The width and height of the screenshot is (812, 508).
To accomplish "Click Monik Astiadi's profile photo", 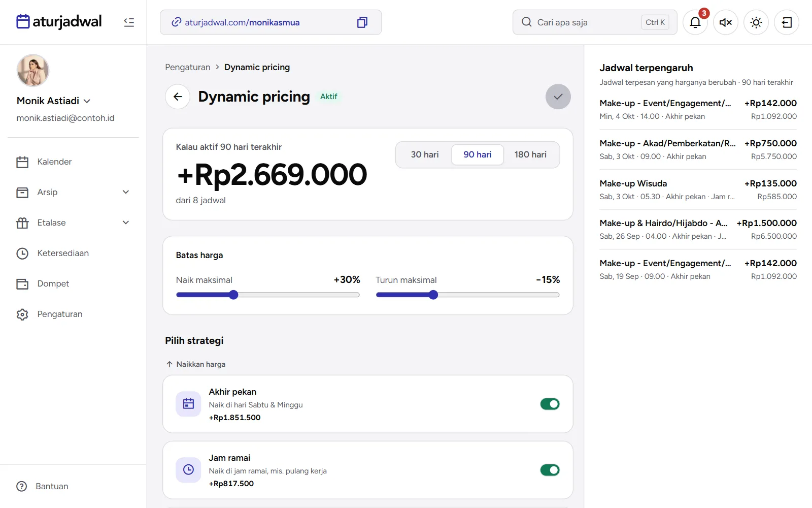I will coord(33,71).
